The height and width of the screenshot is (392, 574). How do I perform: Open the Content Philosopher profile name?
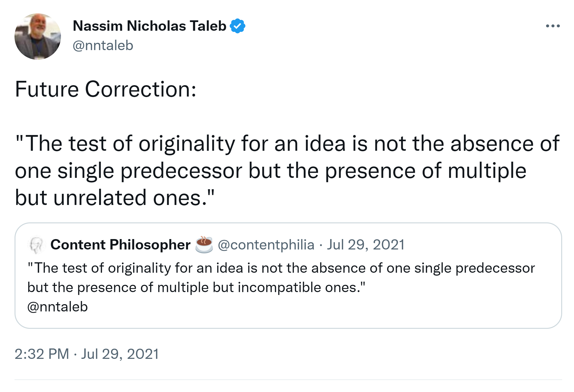click(x=120, y=245)
